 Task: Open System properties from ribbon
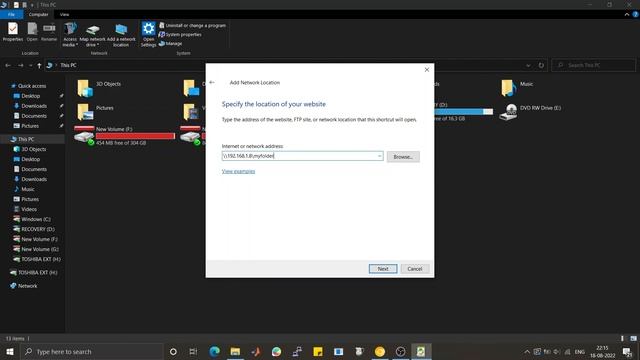180,34
